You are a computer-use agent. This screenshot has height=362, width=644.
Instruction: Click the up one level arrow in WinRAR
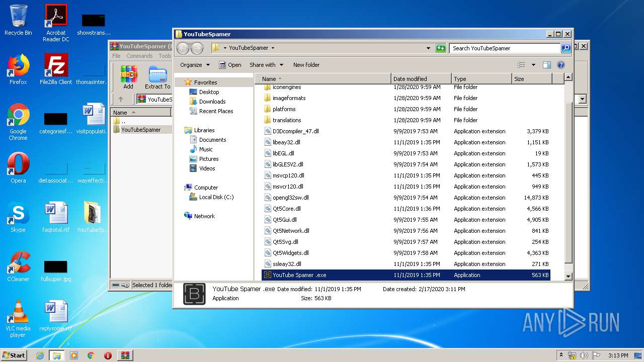coord(121,99)
